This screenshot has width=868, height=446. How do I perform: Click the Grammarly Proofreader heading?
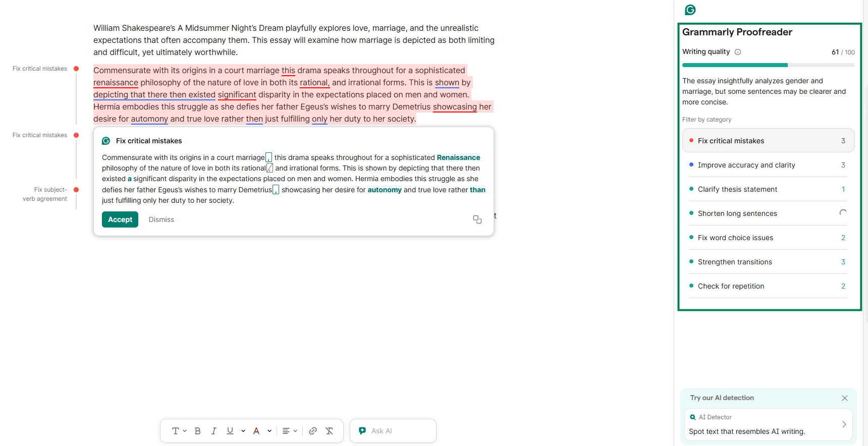coord(737,32)
